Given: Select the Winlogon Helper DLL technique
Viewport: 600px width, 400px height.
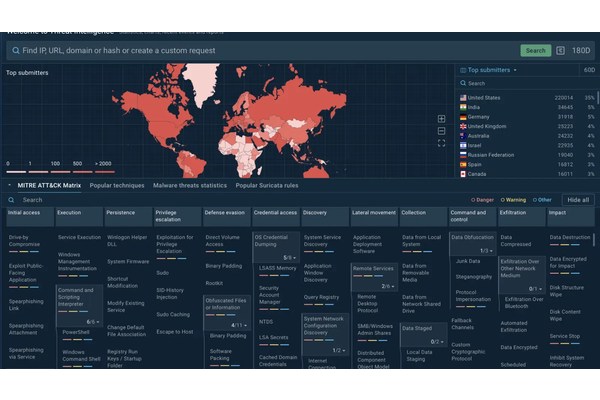Looking at the screenshot, I should [x=127, y=241].
